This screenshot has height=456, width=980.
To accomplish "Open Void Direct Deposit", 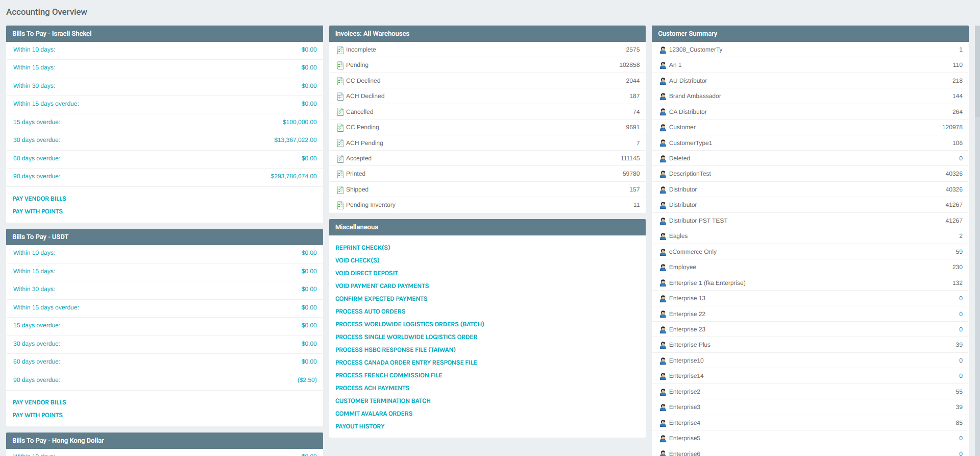I will click(366, 273).
